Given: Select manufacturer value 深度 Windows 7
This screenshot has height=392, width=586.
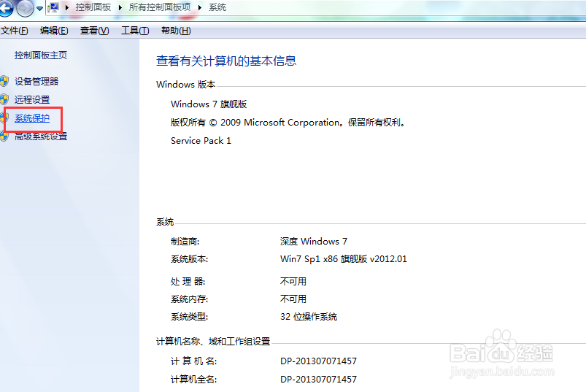Looking at the screenshot, I should point(314,242).
